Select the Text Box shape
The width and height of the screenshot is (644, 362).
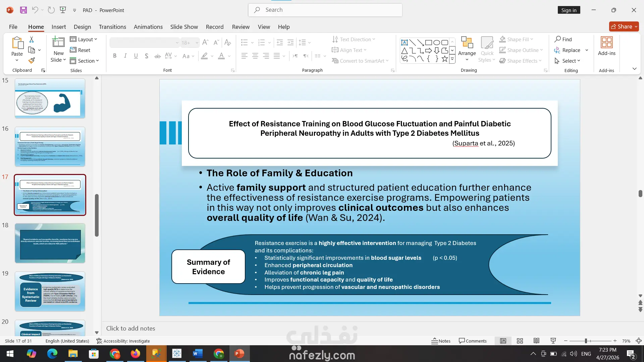point(405,43)
